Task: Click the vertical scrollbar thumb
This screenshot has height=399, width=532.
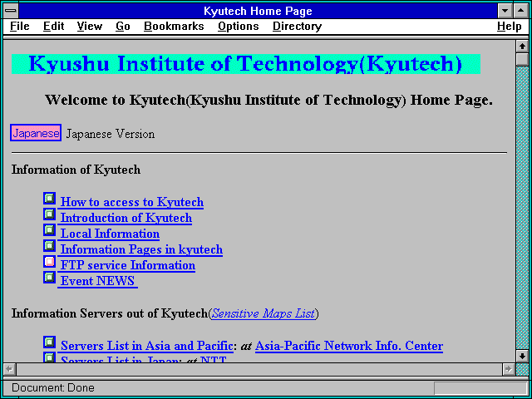Action: click(x=522, y=59)
